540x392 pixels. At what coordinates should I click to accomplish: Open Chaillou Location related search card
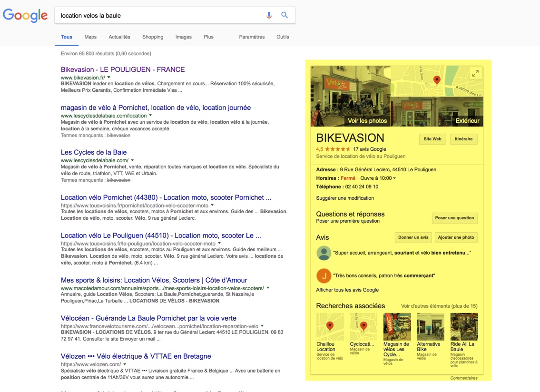pyautogui.click(x=330, y=336)
